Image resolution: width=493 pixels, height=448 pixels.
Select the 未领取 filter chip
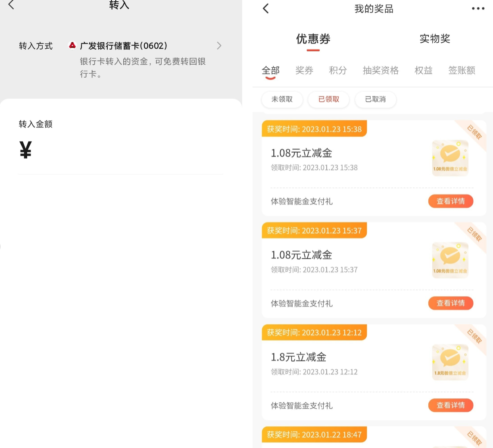point(282,100)
